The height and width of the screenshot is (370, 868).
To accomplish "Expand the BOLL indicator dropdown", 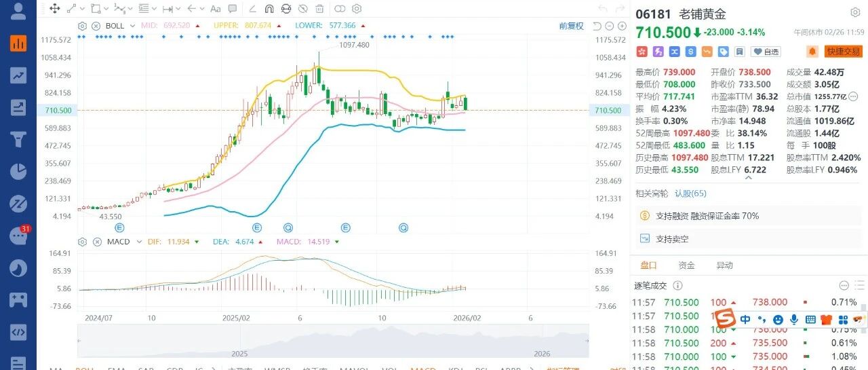I will (x=133, y=26).
